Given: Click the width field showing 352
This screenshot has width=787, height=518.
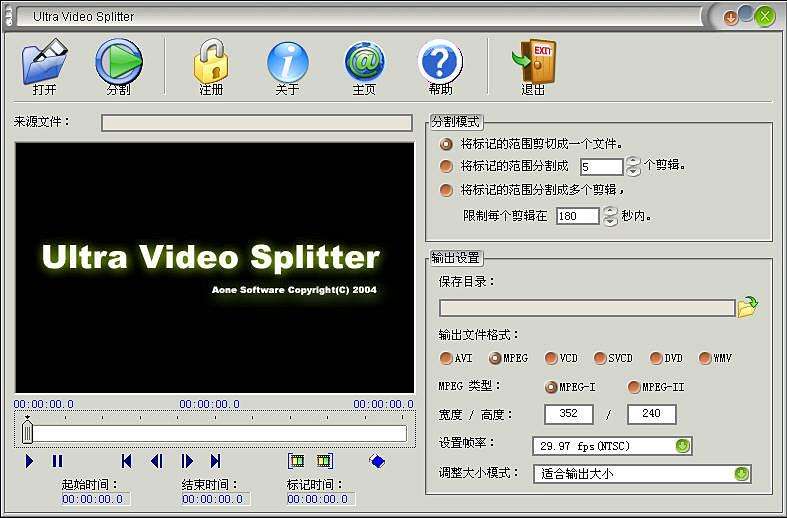Looking at the screenshot, I should (x=569, y=414).
